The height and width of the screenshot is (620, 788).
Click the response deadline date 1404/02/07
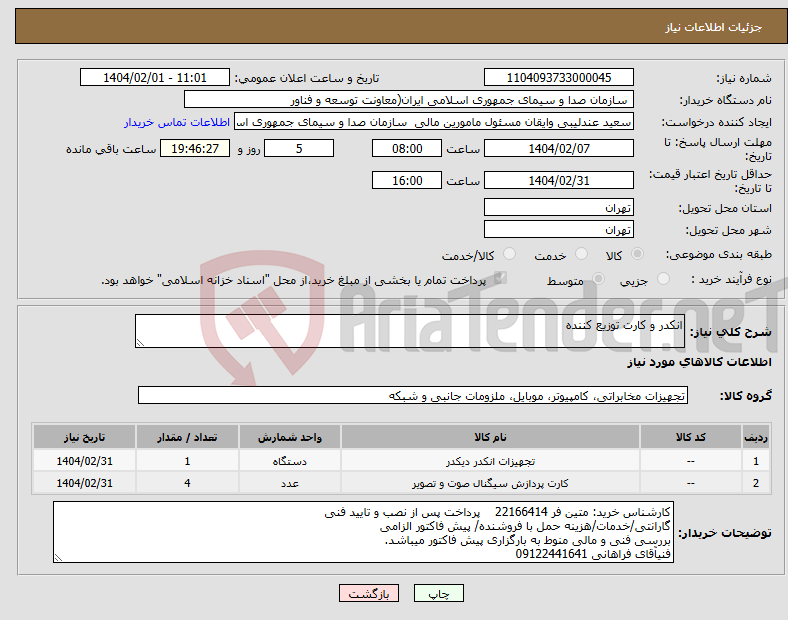558,148
